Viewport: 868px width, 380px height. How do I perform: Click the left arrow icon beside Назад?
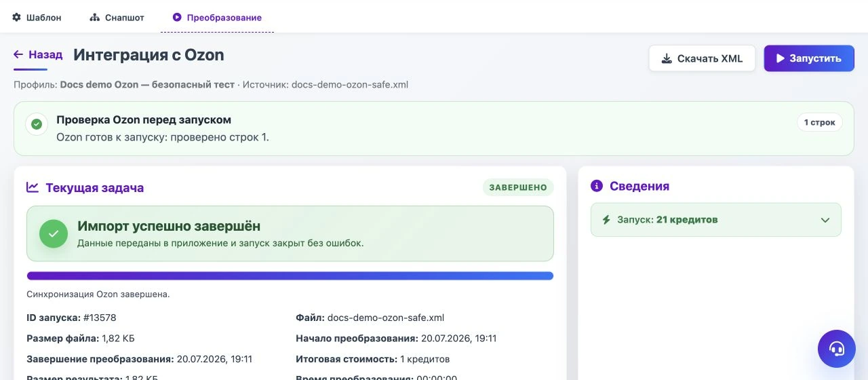click(18, 55)
